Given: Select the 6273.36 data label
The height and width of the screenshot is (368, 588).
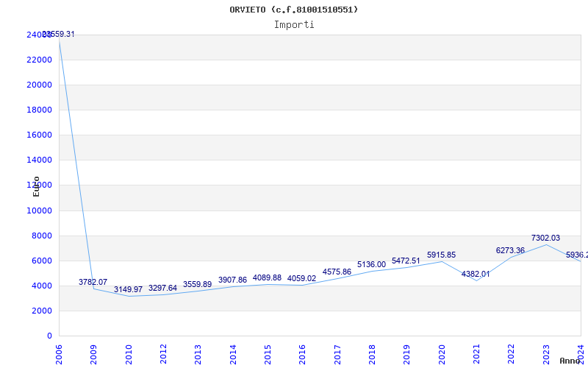Looking at the screenshot, I should (x=510, y=250).
